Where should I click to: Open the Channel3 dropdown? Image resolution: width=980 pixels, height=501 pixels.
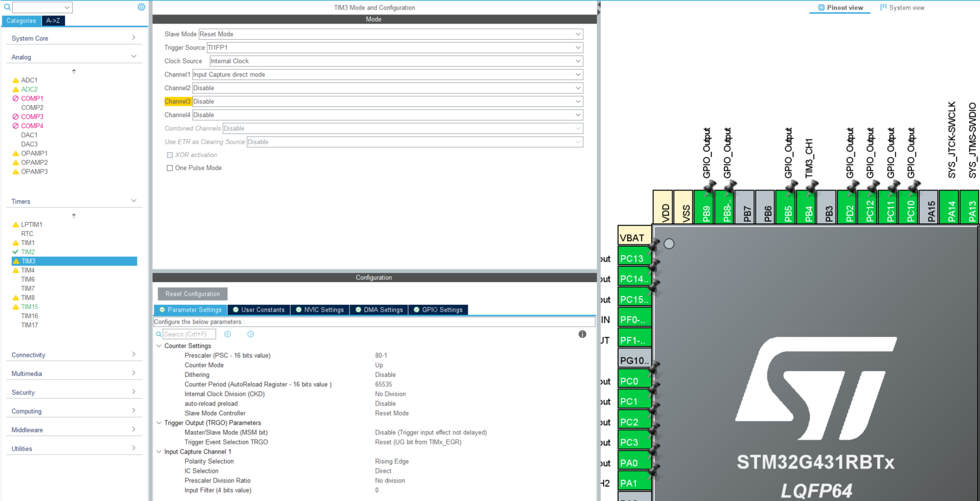[388, 102]
